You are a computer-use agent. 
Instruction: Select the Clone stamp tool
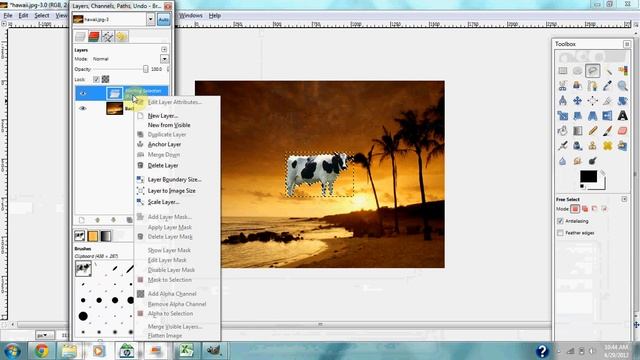(593, 146)
